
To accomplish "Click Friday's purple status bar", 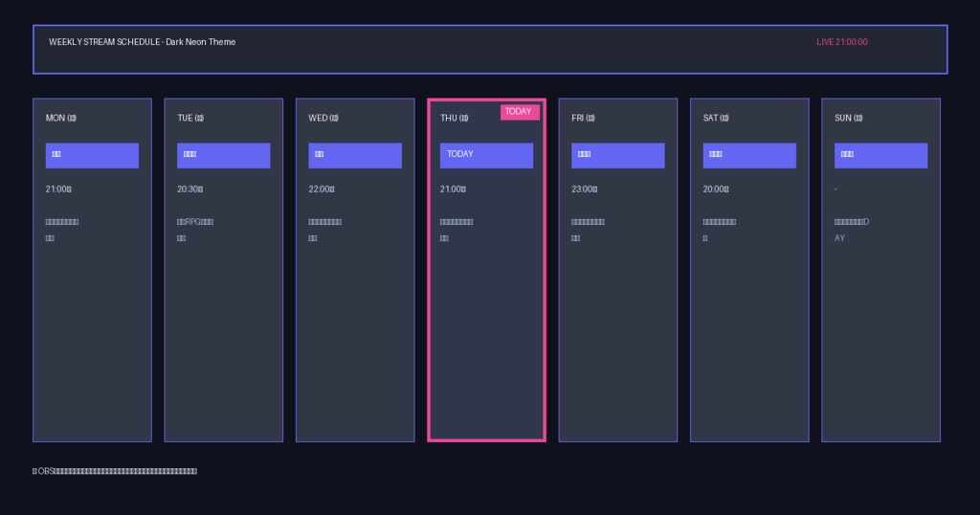I will click(618, 156).
